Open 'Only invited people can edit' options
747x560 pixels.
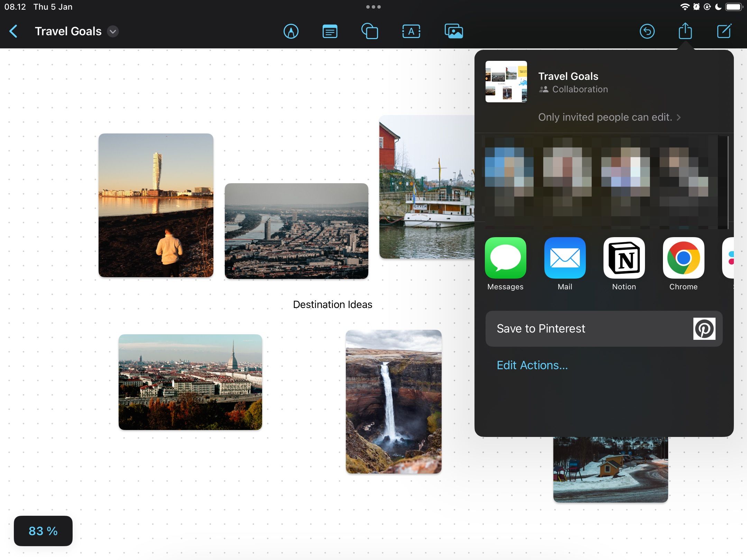(609, 117)
